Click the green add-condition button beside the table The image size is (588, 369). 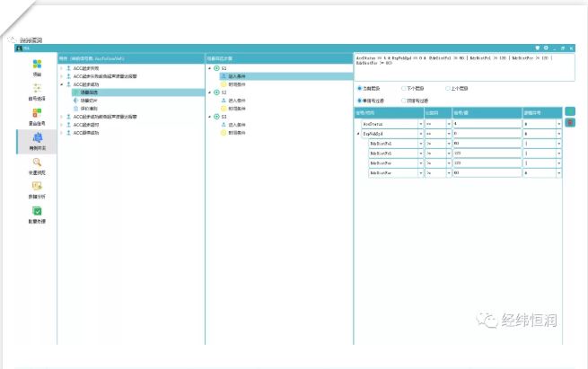[570, 111]
